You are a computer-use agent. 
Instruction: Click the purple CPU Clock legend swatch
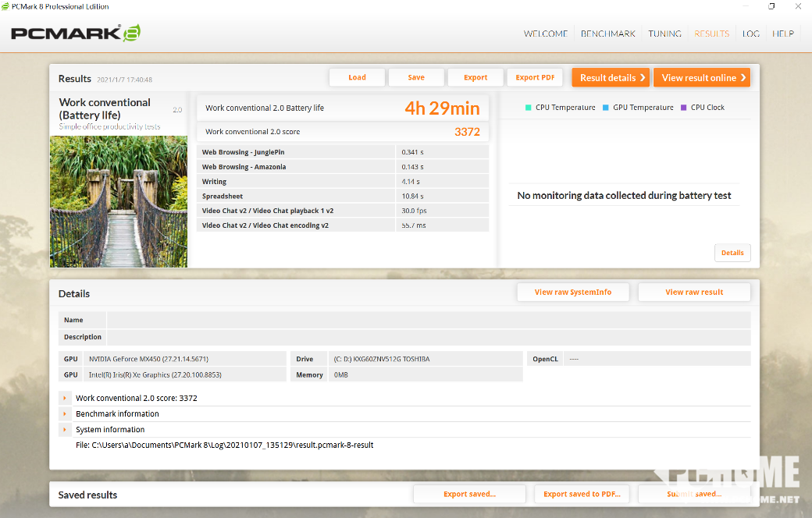[684, 108]
